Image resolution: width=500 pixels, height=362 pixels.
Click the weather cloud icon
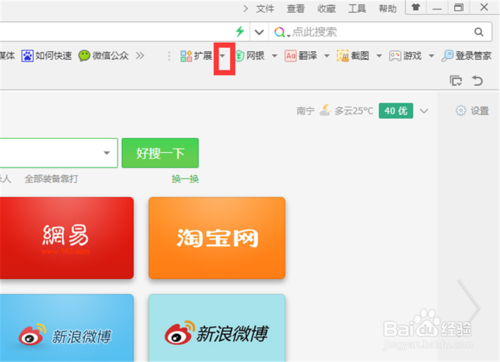tap(325, 110)
